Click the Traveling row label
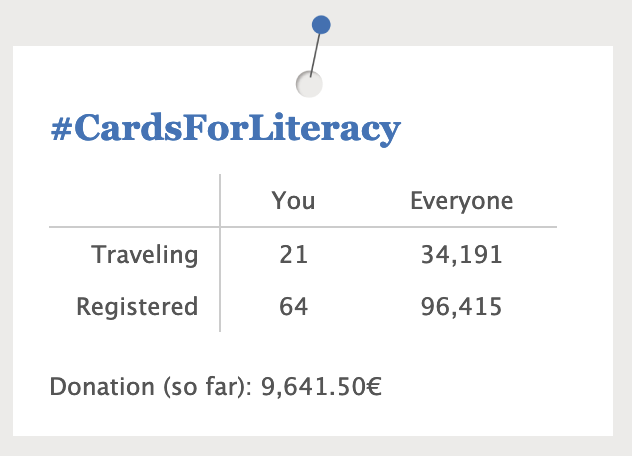 point(145,255)
